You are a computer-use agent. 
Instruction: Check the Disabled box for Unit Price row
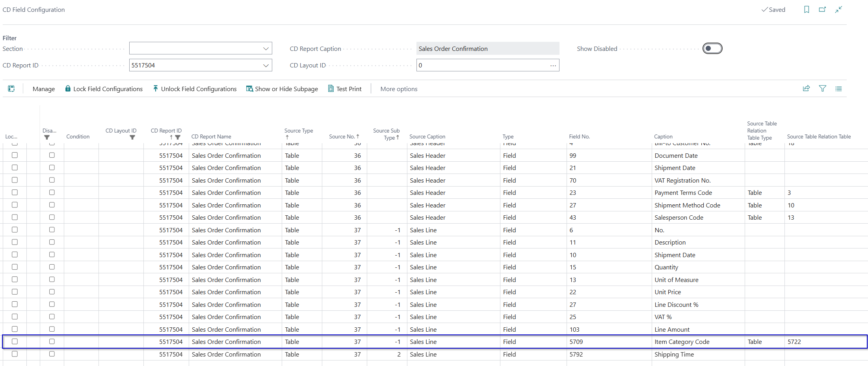click(52, 292)
